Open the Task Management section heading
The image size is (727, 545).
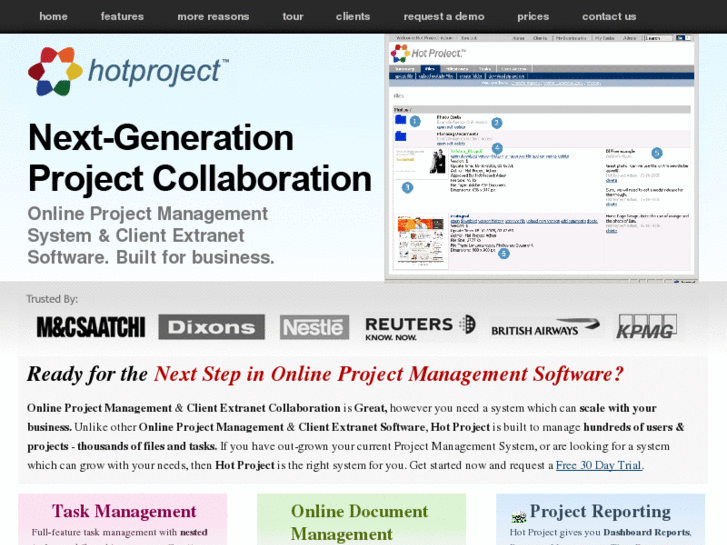124,511
